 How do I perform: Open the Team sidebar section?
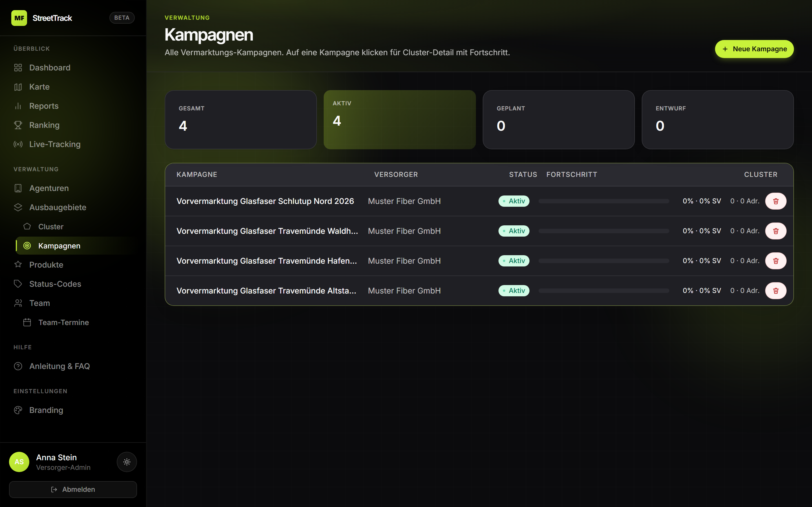click(39, 303)
